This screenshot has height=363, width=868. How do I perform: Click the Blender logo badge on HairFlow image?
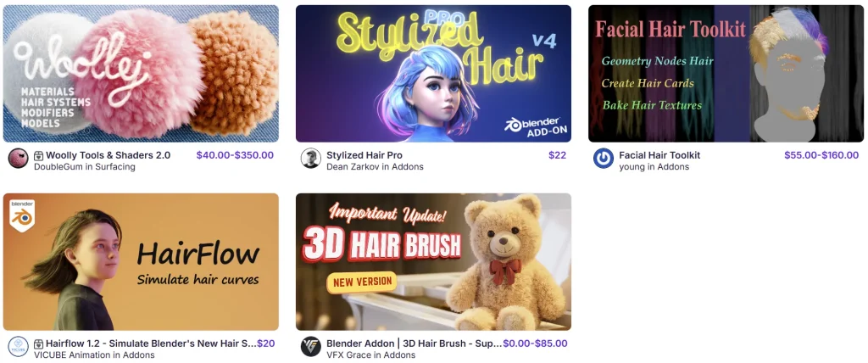tap(22, 215)
